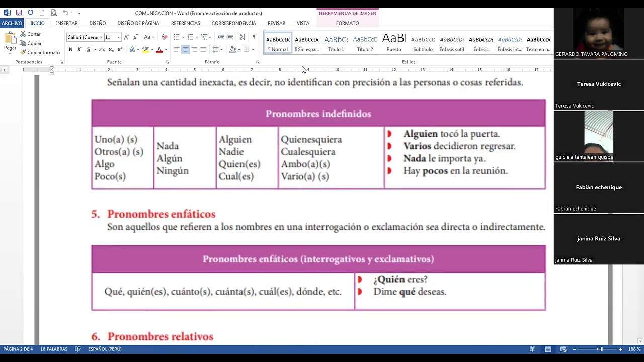
Task: Switch to Read Mode view in status bar
Action: click(x=532, y=349)
